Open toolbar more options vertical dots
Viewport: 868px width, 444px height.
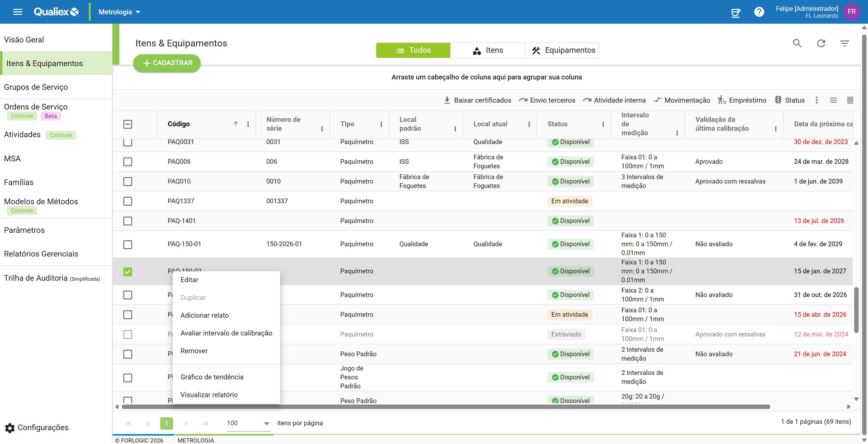coord(816,100)
